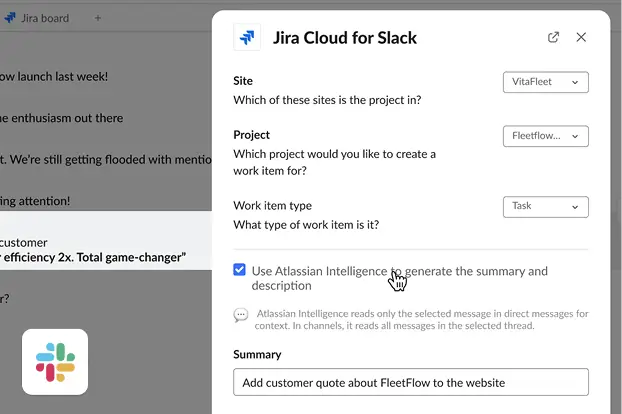
Task: Click the "Jira Cloud for Slack" dialog title
Action: click(x=345, y=38)
